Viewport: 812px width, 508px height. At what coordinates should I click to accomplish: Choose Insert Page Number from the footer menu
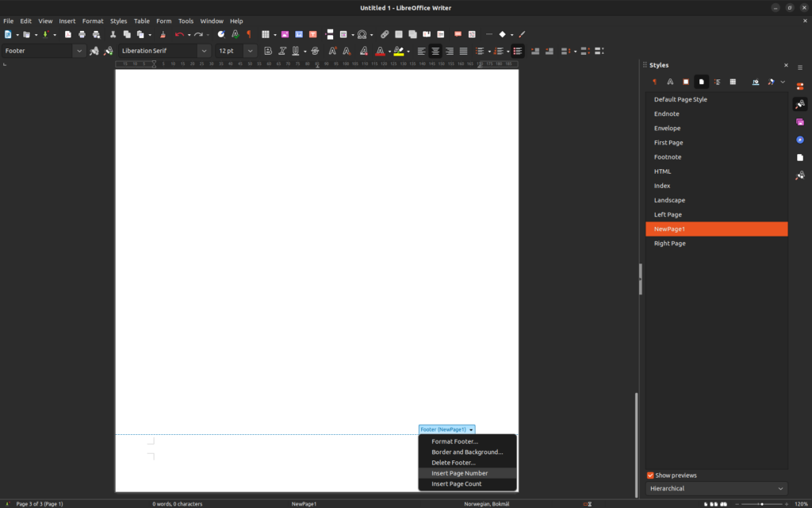(x=460, y=473)
